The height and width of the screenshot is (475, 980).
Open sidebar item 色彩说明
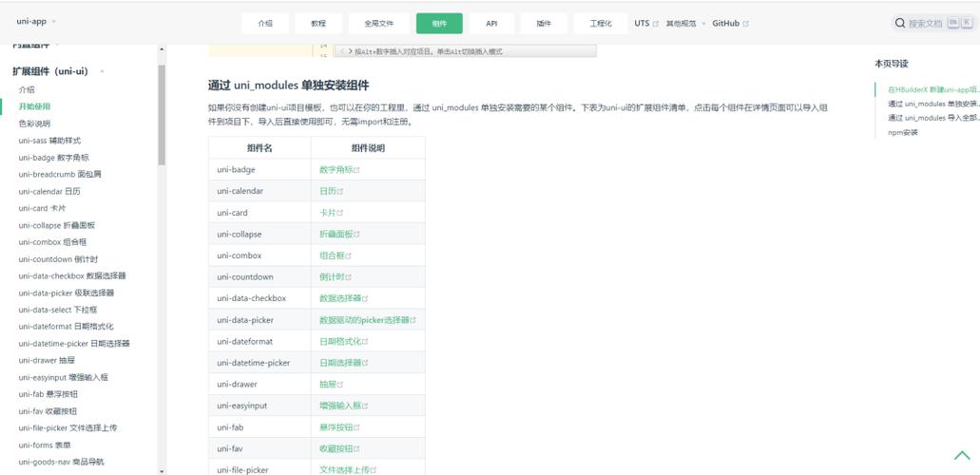(x=34, y=123)
